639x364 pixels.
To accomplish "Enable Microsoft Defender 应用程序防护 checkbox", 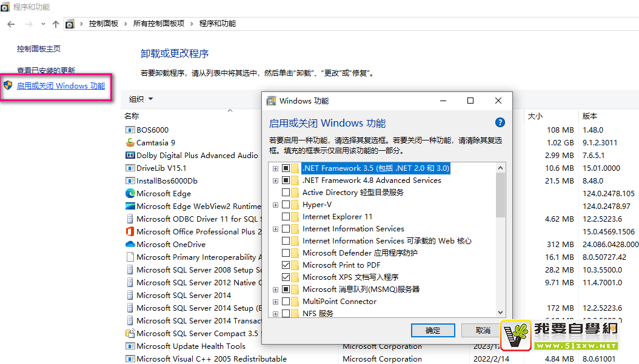I will click(x=286, y=253).
